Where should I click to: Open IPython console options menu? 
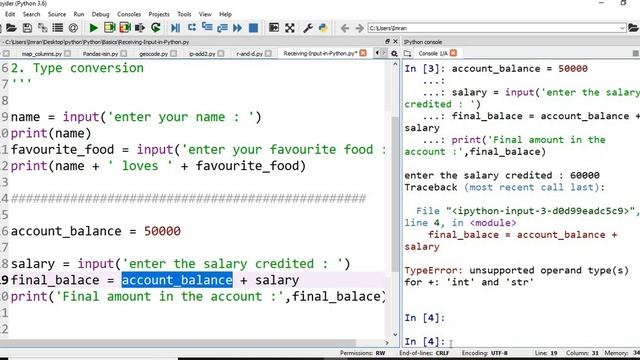coord(636,53)
